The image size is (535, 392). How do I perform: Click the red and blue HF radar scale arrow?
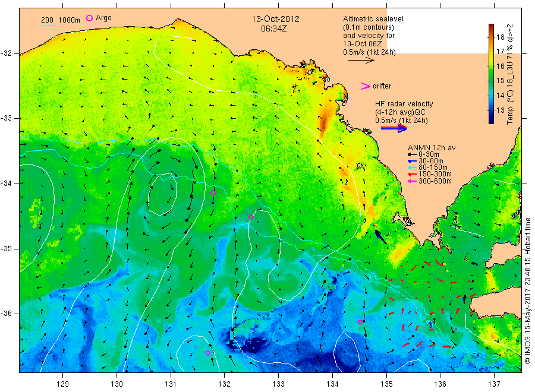coord(394,128)
